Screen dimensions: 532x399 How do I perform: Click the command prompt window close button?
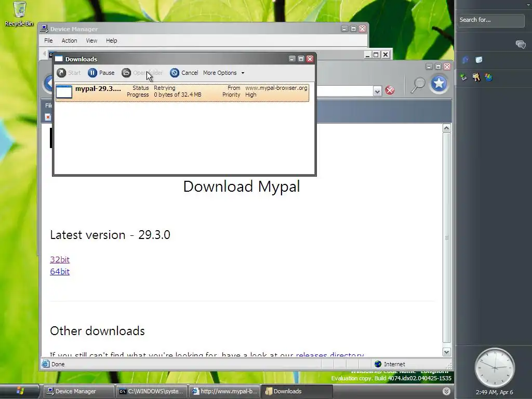pyautogui.click(x=385, y=55)
